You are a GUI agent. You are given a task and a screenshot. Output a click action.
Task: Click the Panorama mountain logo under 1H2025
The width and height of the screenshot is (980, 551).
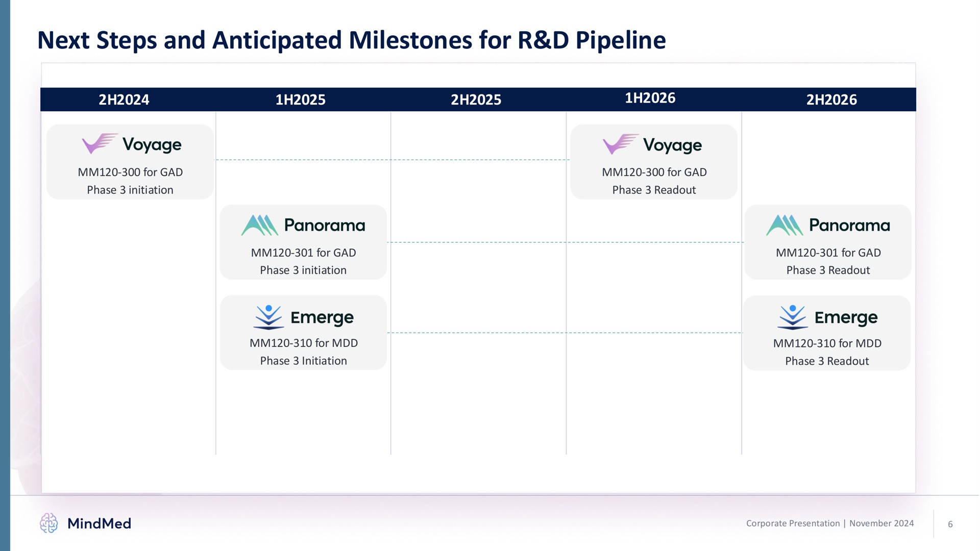(x=259, y=225)
